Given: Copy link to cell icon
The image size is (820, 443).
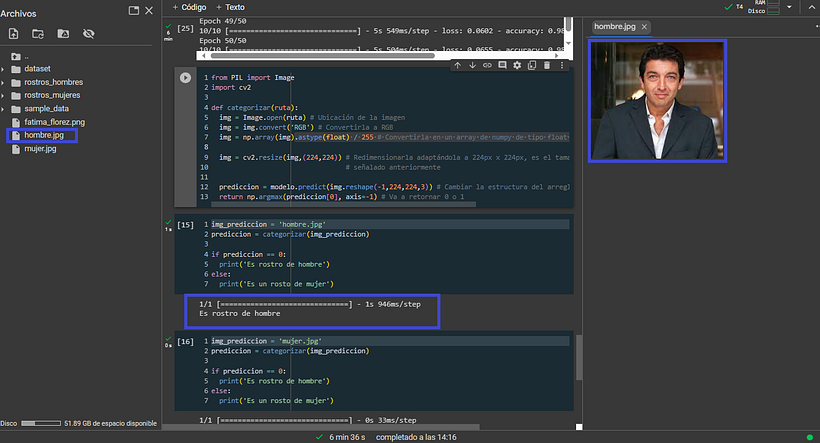Looking at the screenshot, I should 487,65.
